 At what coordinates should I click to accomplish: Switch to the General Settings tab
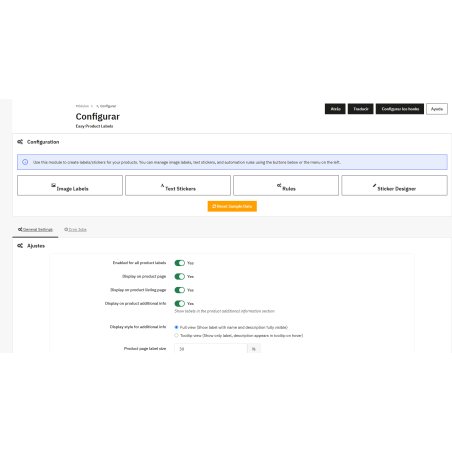pos(35,230)
